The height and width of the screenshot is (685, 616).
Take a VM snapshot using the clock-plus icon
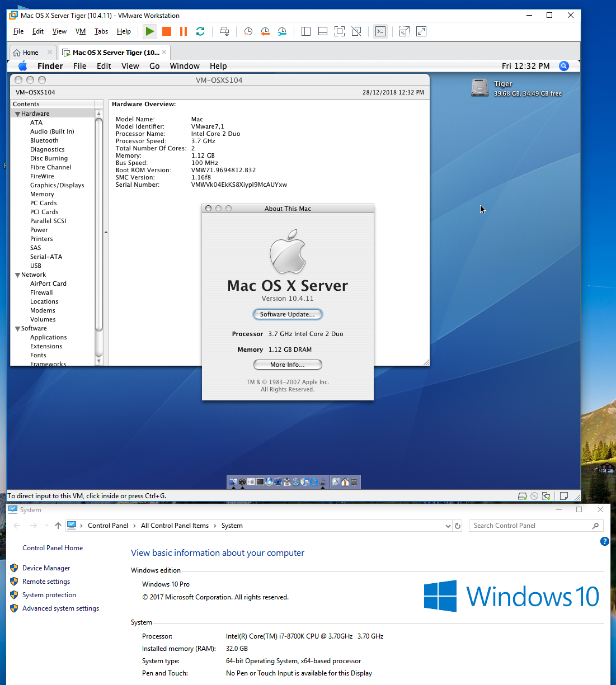click(248, 31)
